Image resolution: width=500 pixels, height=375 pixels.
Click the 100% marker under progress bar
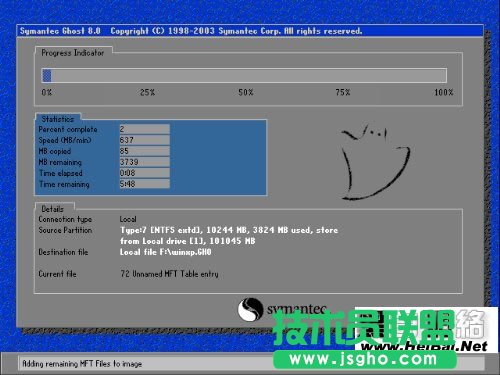[x=444, y=92]
